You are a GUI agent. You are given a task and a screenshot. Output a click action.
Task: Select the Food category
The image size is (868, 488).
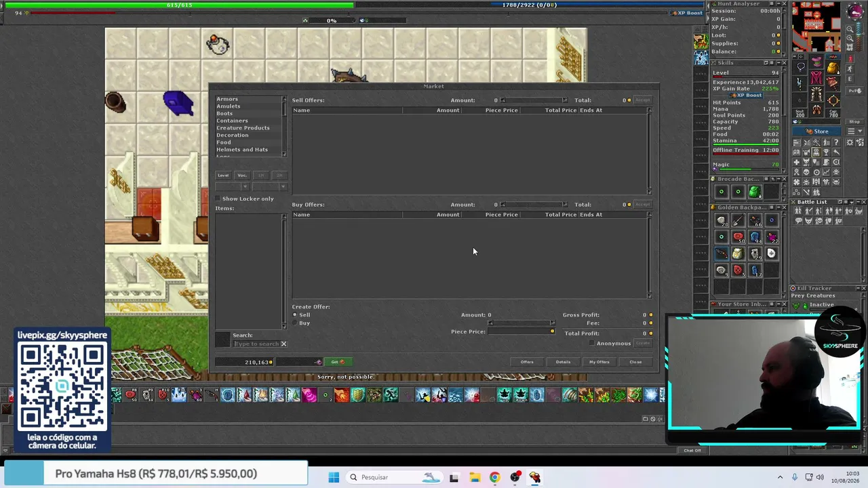[x=223, y=142]
